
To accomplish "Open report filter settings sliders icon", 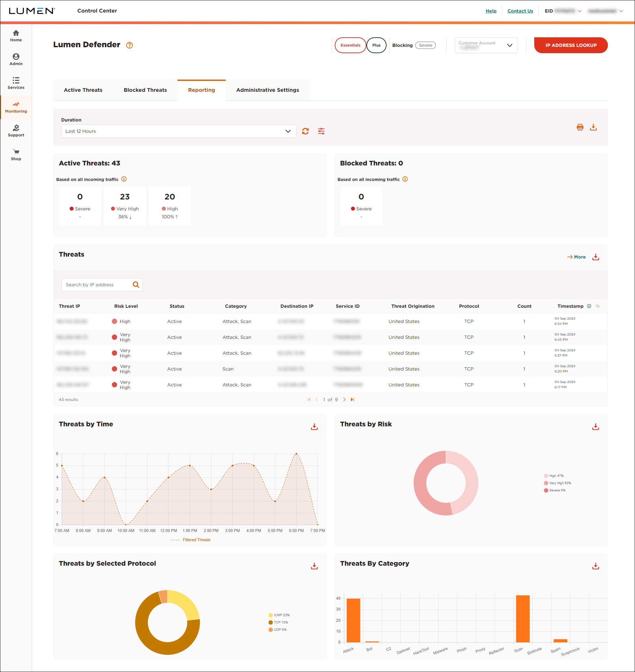I will click(x=321, y=131).
